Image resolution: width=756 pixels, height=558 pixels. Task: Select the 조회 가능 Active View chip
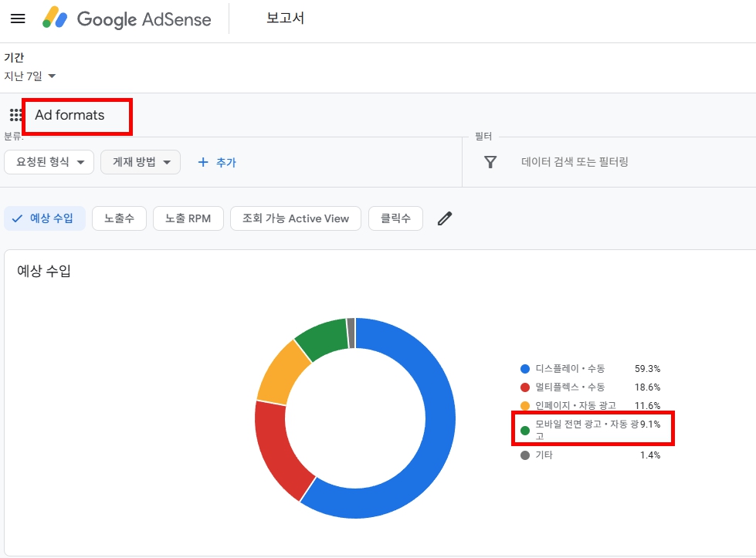[296, 218]
